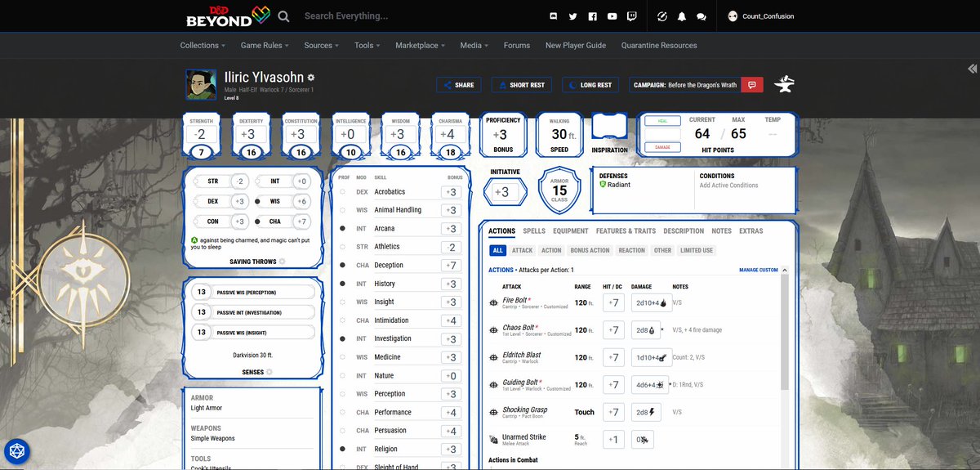Click the Count_Confusion avatar icon
Screen dimensions: 980x470
tap(733, 16)
